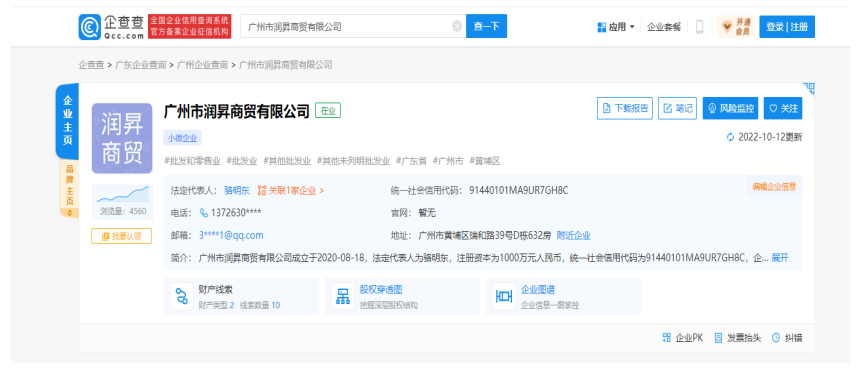Open 企业套餐 in the top bar
This screenshot has width=856, height=371.
point(664,27)
